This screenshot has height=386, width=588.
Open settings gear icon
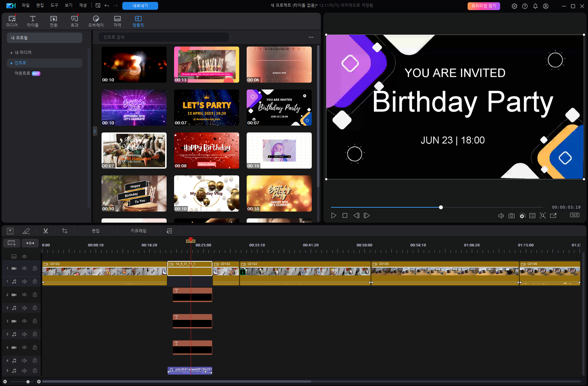click(x=514, y=6)
